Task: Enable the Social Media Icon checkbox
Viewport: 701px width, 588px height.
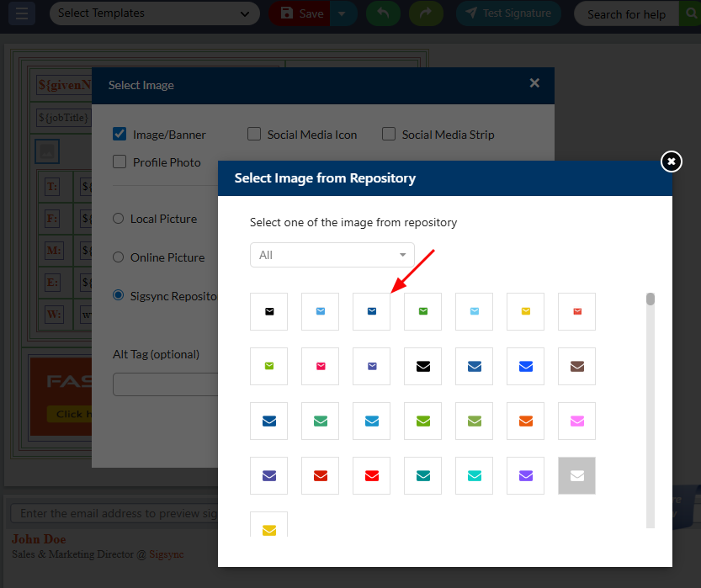Action: click(254, 135)
